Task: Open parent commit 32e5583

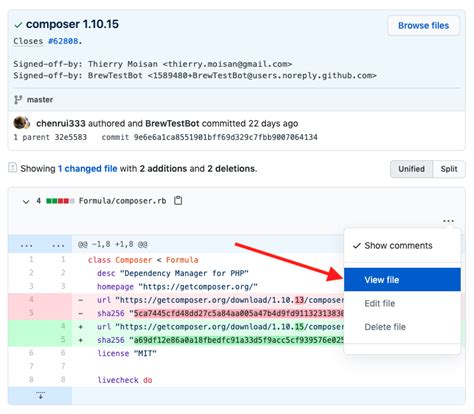Action: click(x=71, y=137)
